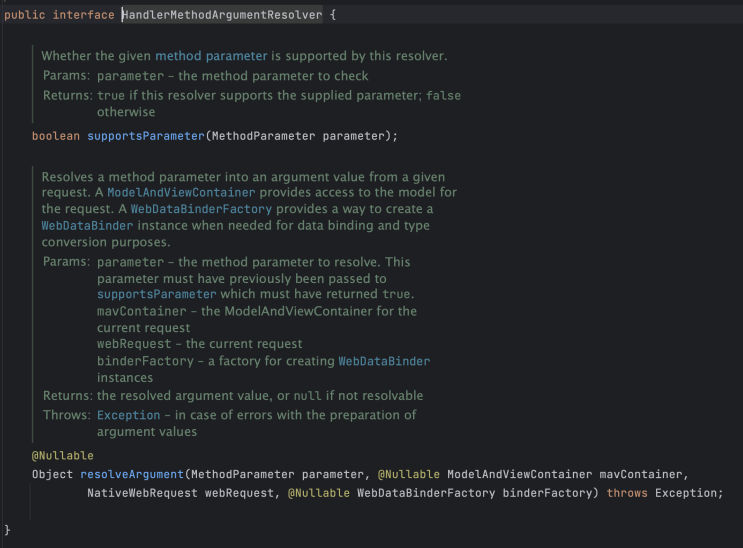Click the binderFactory parameter in the signature
Screen dimensions: 743x548
[x=547, y=493]
